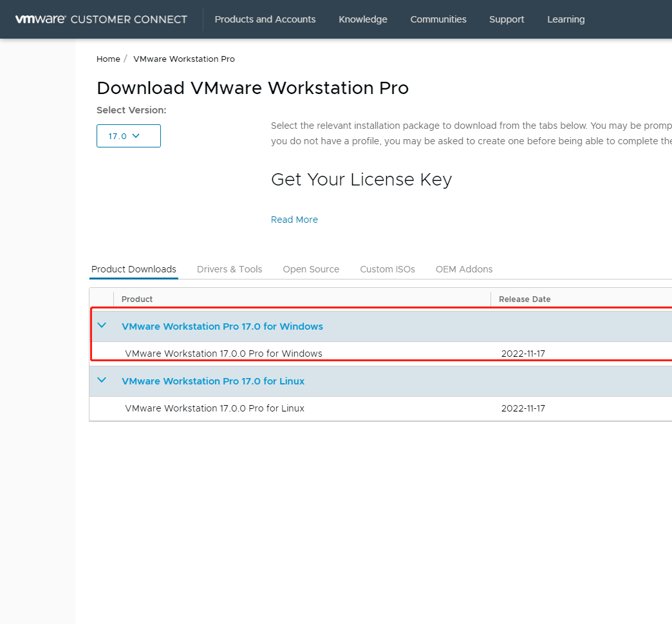The width and height of the screenshot is (672, 624).
Task: Collapse the Workstation Pro for Windows chevron
Action: tap(102, 325)
